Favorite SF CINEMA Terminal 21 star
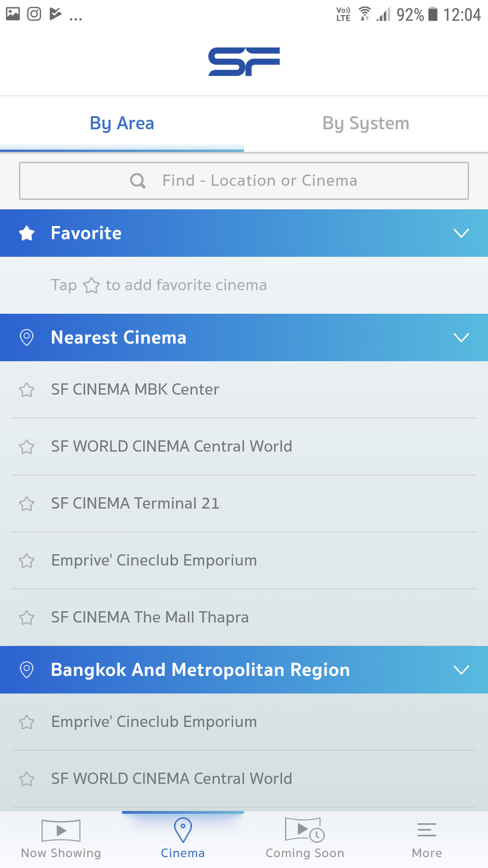 [x=27, y=504]
